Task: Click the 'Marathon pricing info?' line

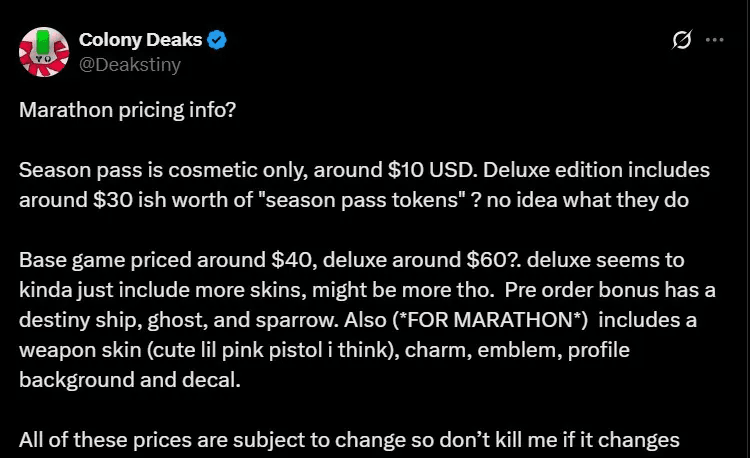Action: pyautogui.click(x=128, y=109)
